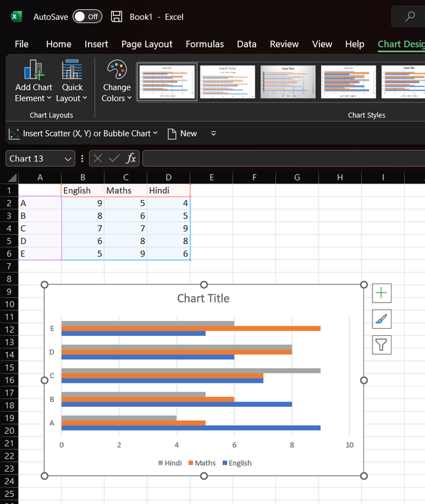Click the value axis label 10
The image size is (425, 504).
(x=349, y=445)
